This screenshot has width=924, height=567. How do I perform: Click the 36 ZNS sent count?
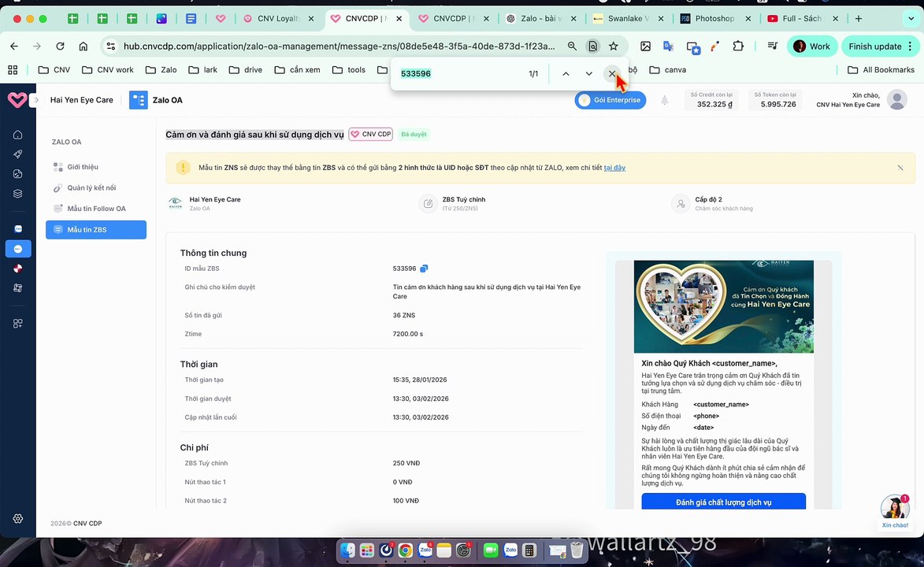point(404,315)
